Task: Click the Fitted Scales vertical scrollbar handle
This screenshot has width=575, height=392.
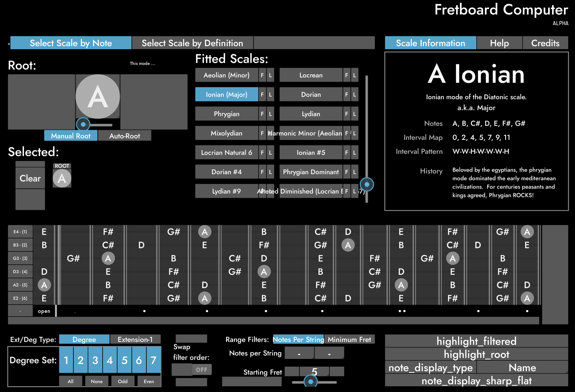Action: (367, 184)
